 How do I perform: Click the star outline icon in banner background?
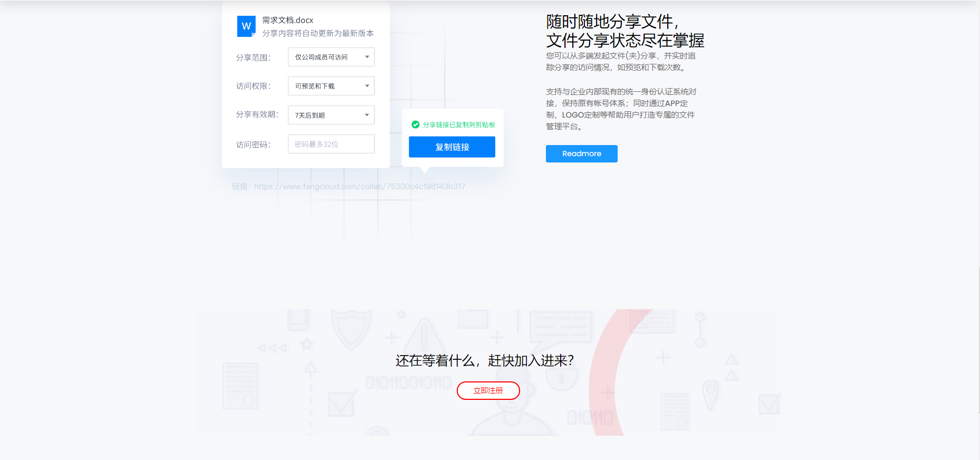coord(306,345)
